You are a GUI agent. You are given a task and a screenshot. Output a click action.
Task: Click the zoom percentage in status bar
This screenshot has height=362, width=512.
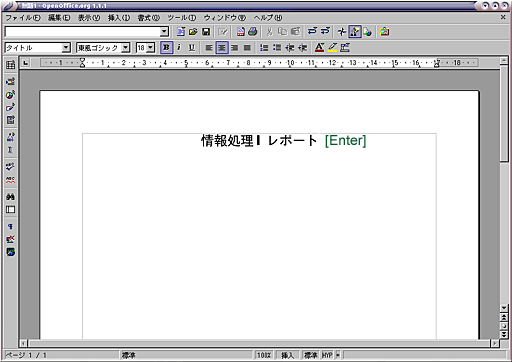(264, 355)
